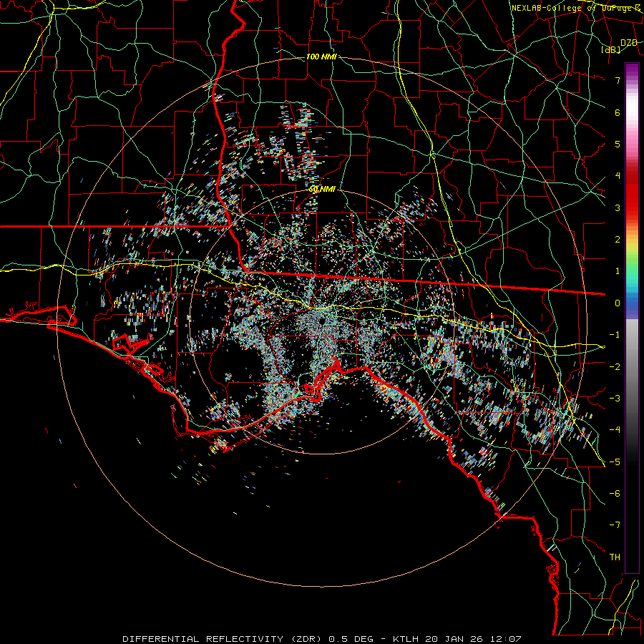Click the ZDR color scale bar
This screenshot has width=644, height=644.
point(632,318)
